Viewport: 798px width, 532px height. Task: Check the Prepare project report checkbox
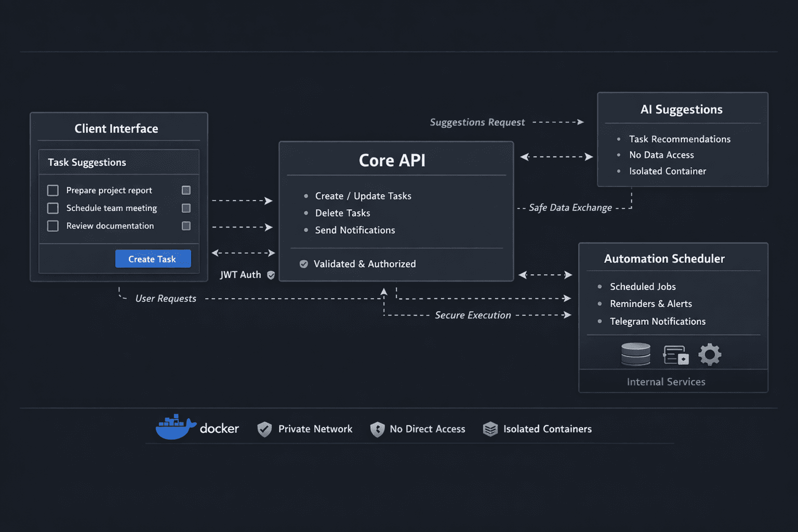point(52,190)
